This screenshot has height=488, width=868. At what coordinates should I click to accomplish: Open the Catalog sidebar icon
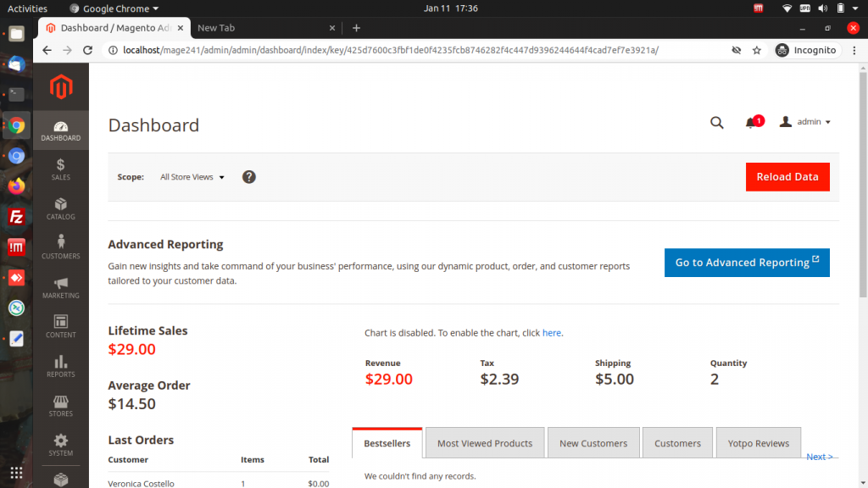61,208
